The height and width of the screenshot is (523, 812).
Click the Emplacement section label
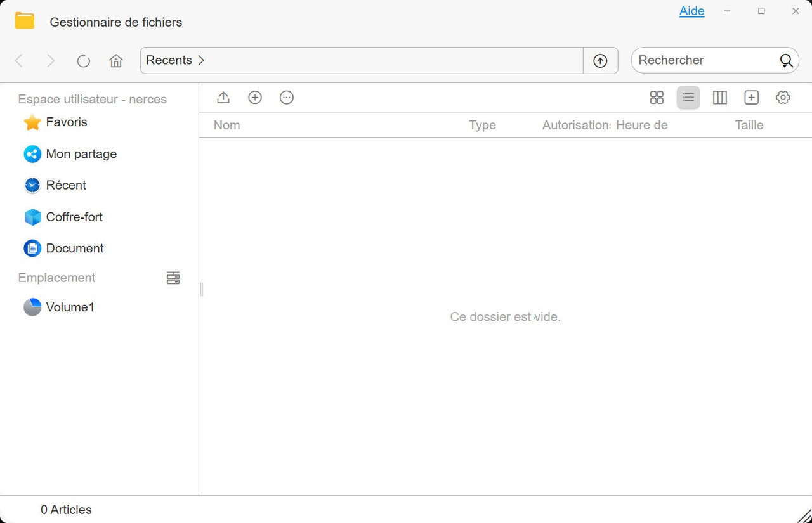(x=56, y=278)
